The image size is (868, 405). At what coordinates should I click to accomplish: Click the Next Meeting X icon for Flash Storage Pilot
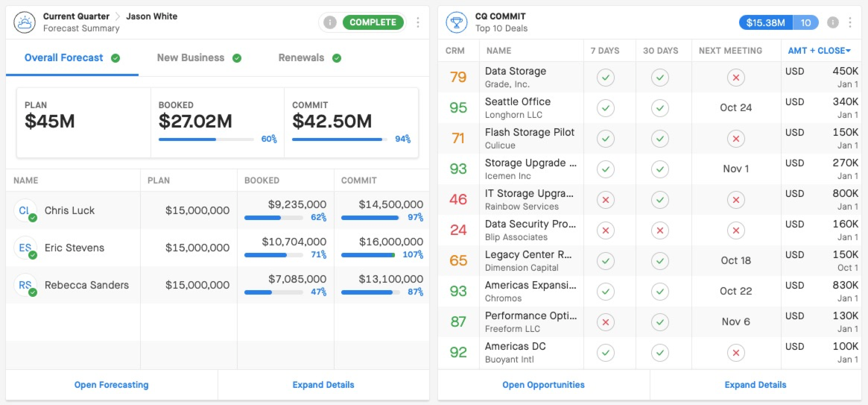point(735,139)
